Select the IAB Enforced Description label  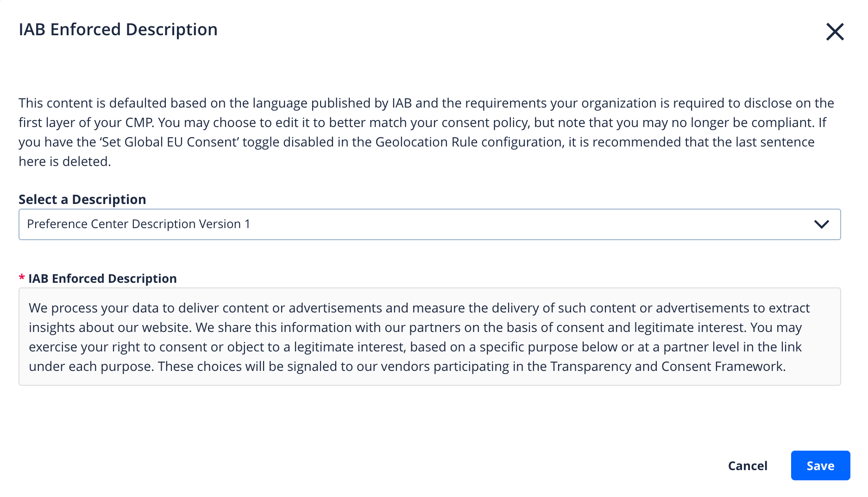102,278
